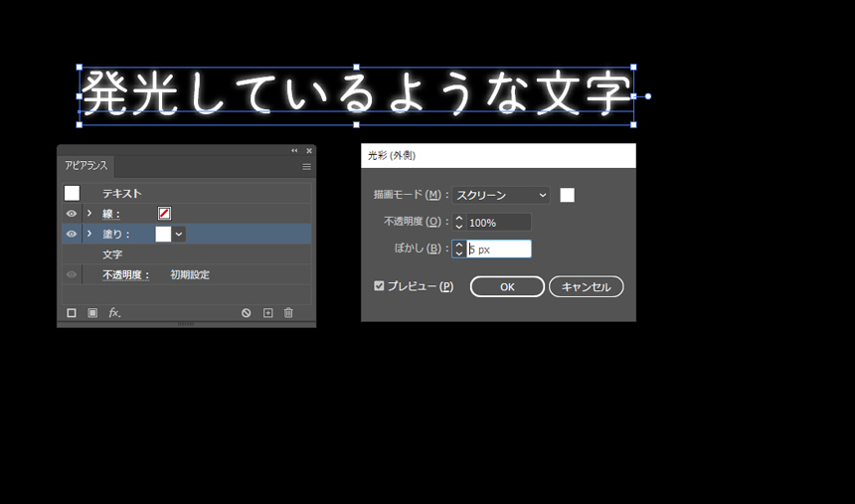Open the 塗り fill color dropdown arrow
Image resolution: width=855 pixels, height=504 pixels.
[179, 234]
